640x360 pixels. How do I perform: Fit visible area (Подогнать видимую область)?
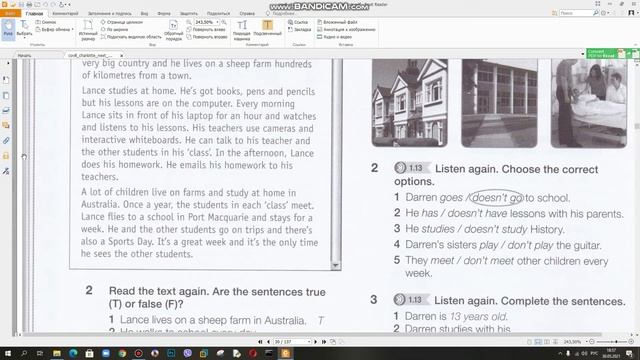pyautogui.click(x=131, y=37)
